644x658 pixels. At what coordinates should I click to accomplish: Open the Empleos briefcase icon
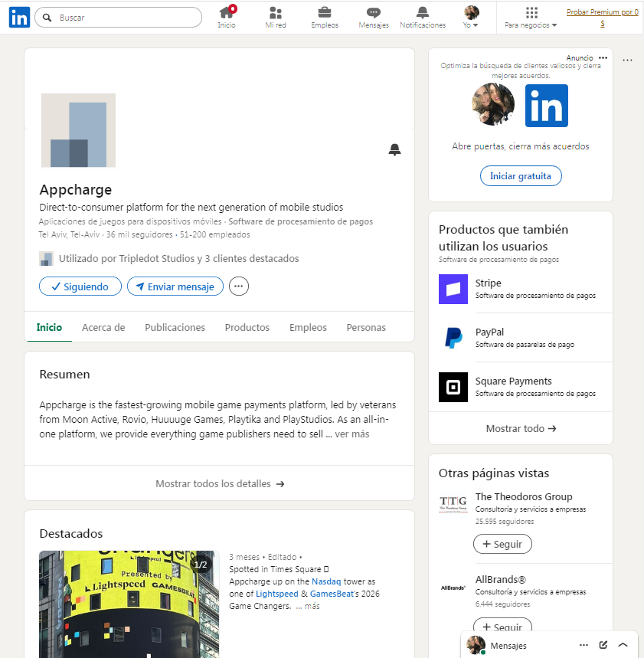click(325, 17)
